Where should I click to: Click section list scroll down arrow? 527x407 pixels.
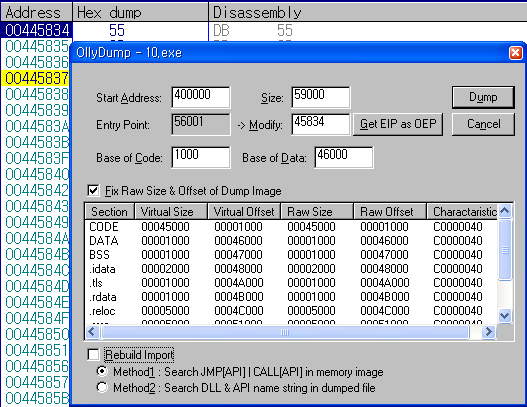click(505, 316)
